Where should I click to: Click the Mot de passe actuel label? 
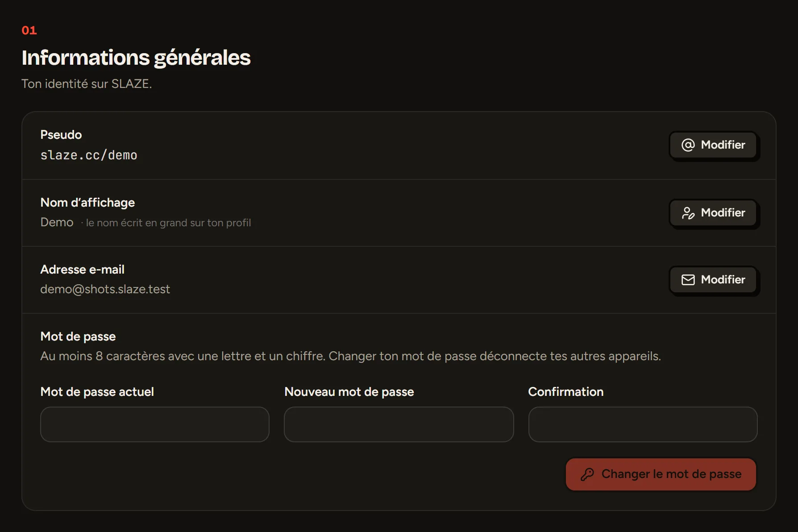(x=97, y=392)
